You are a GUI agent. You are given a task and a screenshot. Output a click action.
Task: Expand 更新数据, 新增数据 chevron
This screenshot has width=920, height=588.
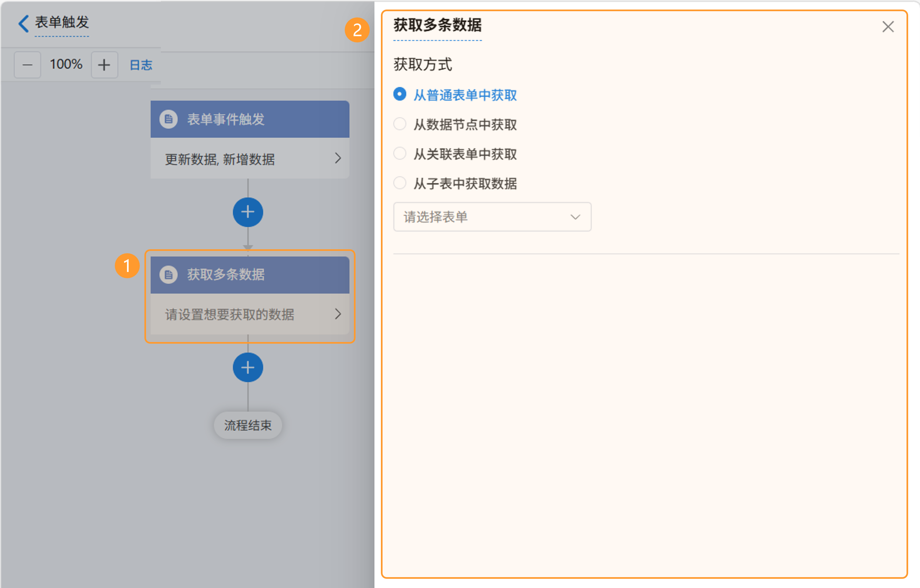(338, 158)
